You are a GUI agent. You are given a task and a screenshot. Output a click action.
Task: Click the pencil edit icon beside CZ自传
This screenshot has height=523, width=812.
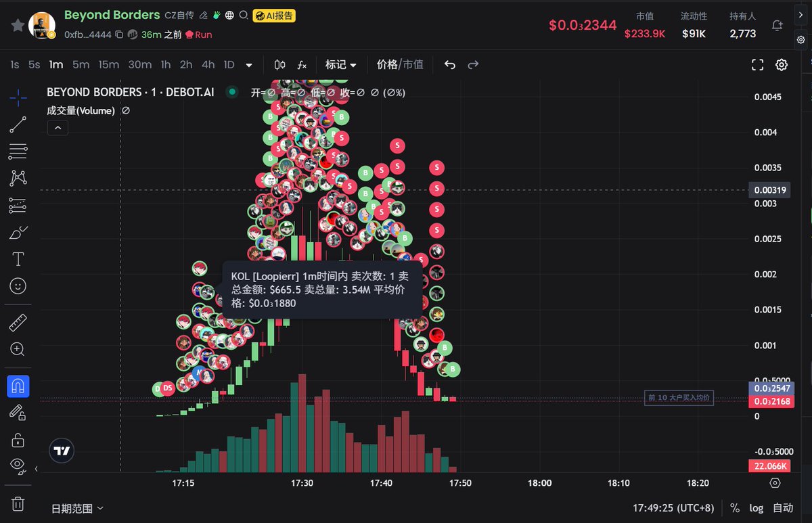[x=203, y=15]
